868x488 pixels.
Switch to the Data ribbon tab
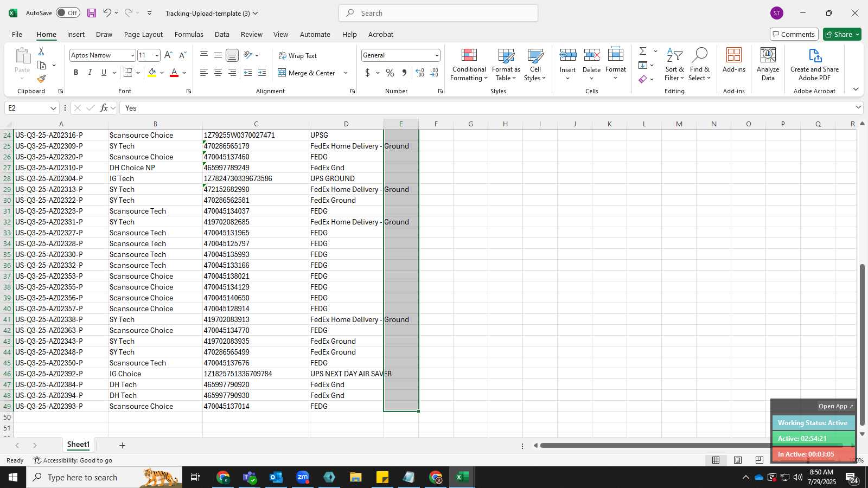(222, 34)
